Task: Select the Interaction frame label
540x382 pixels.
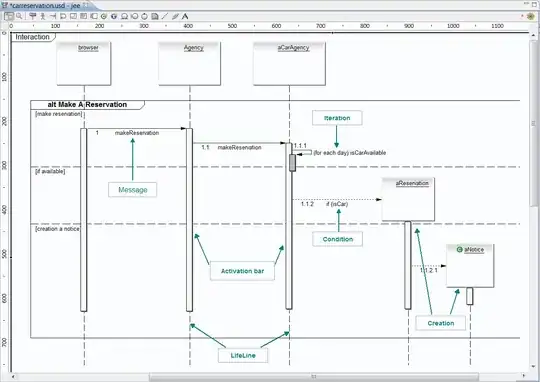Action: (x=32, y=37)
